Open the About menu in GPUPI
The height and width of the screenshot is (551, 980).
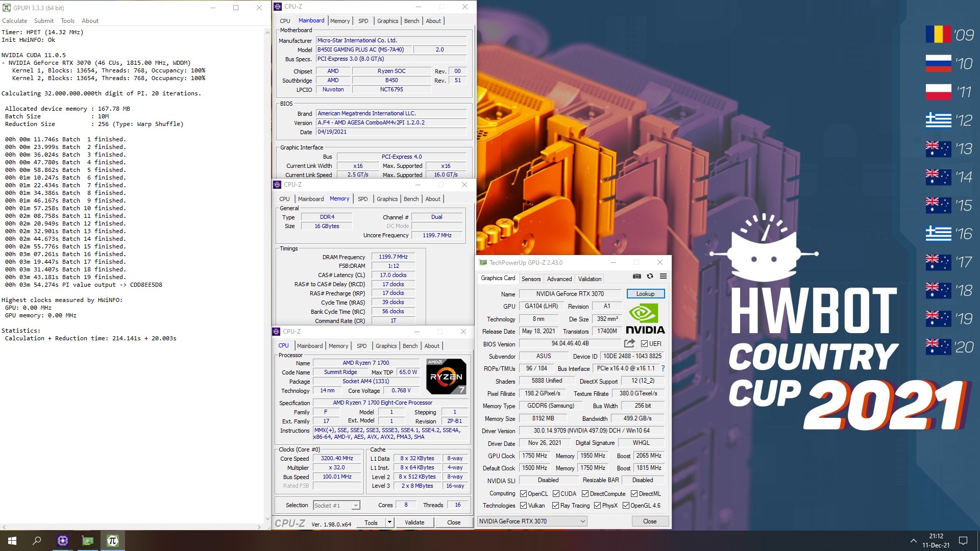(90, 21)
